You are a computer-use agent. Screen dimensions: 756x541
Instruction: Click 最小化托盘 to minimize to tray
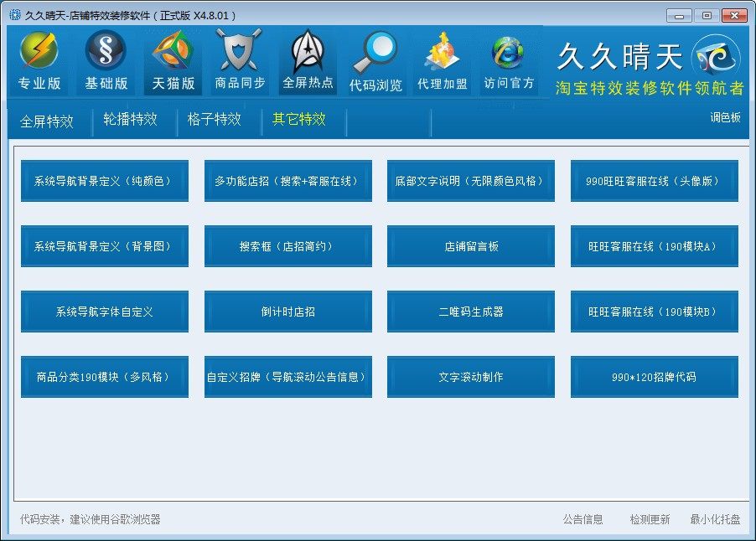tap(715, 519)
